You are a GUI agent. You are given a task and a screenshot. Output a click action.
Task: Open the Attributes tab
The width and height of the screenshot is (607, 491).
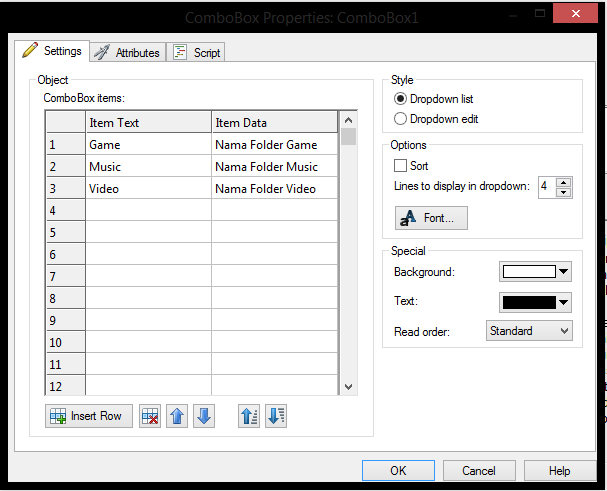tap(128, 52)
